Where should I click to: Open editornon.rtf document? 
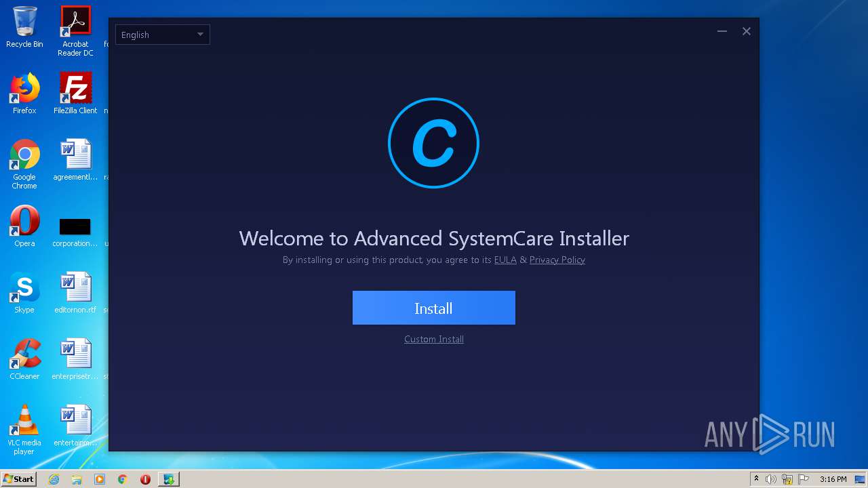[x=75, y=293]
